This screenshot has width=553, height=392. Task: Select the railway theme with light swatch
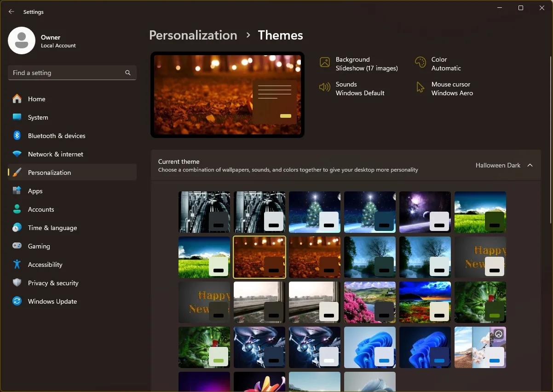pyautogui.click(x=259, y=212)
